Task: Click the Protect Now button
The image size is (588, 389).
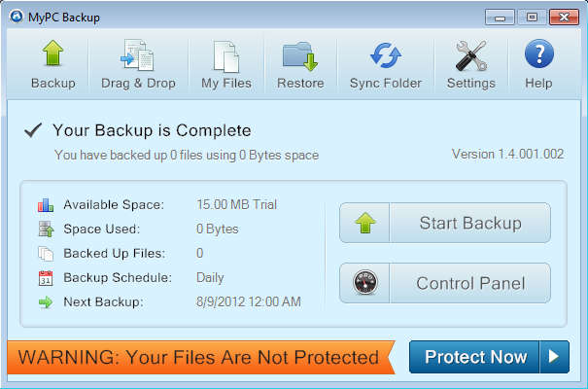Action: tap(475, 357)
